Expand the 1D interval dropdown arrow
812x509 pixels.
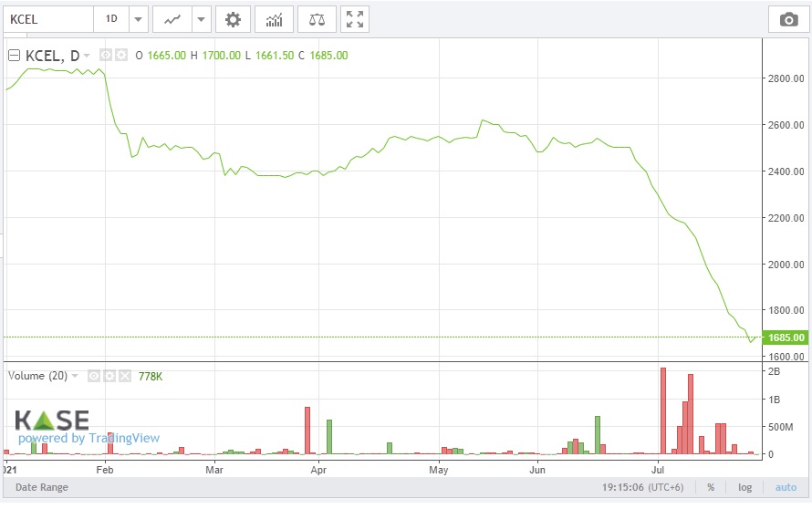point(138,19)
